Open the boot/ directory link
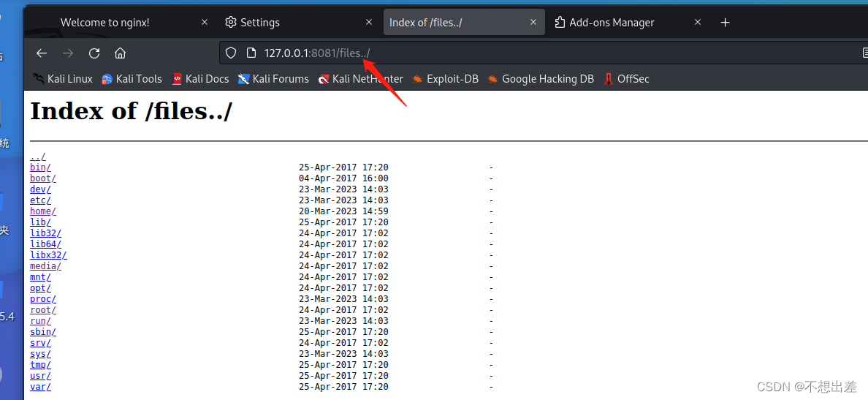The image size is (868, 400). [43, 178]
